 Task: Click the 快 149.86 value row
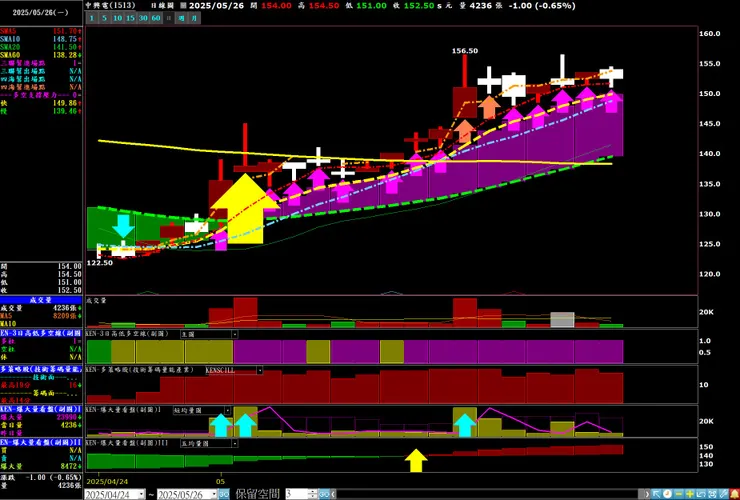point(41,103)
